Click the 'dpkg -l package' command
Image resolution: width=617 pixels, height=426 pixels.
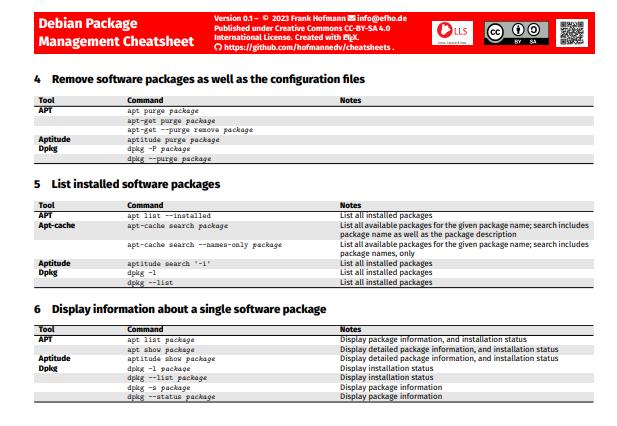(x=159, y=369)
